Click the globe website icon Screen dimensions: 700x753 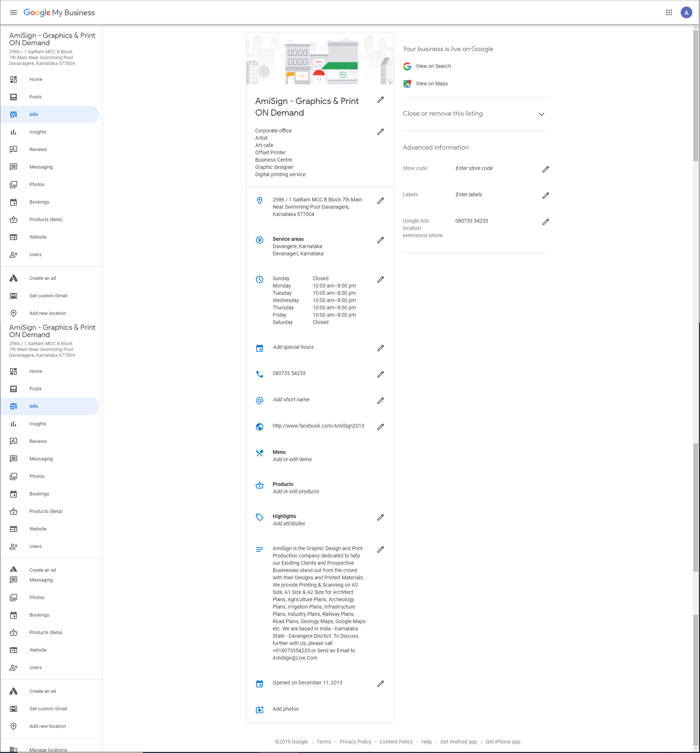point(260,427)
